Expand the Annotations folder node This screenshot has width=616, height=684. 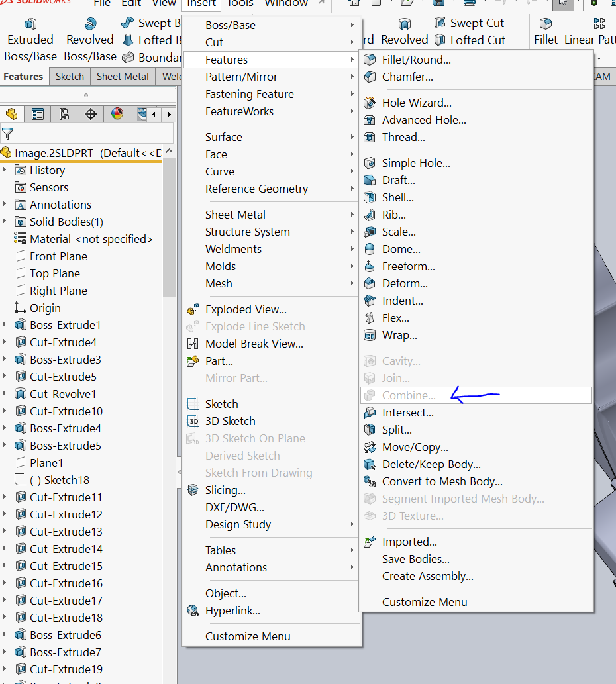5,204
